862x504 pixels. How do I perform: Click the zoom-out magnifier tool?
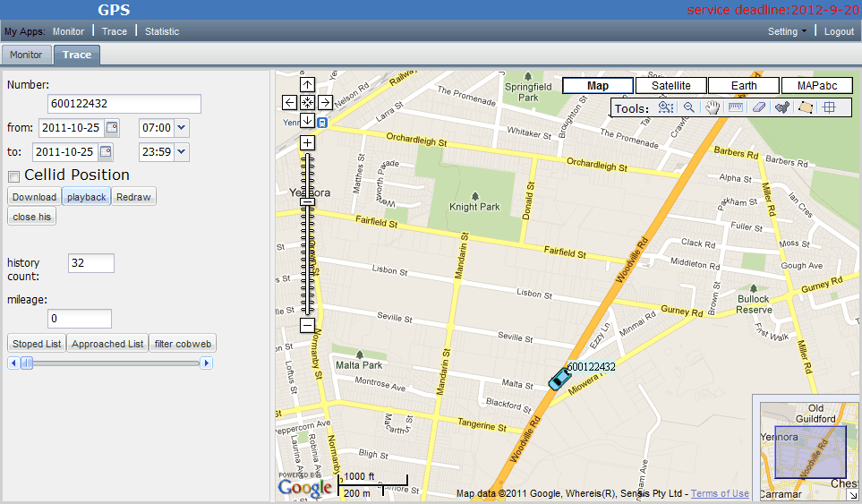click(689, 107)
